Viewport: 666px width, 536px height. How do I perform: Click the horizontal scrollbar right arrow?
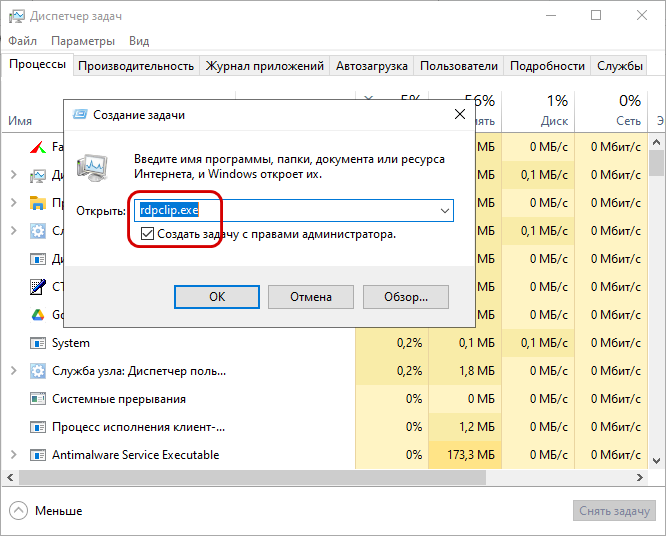pyautogui.click(x=640, y=478)
